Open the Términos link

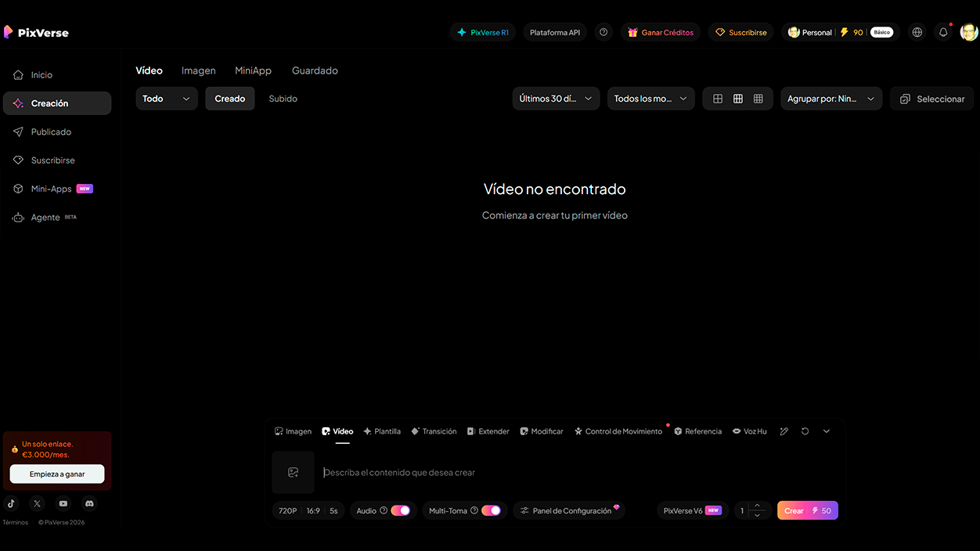pyautogui.click(x=15, y=522)
